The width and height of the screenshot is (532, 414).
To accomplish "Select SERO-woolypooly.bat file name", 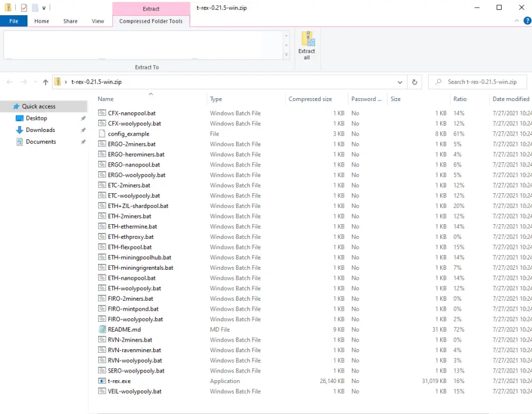I will click(136, 371).
